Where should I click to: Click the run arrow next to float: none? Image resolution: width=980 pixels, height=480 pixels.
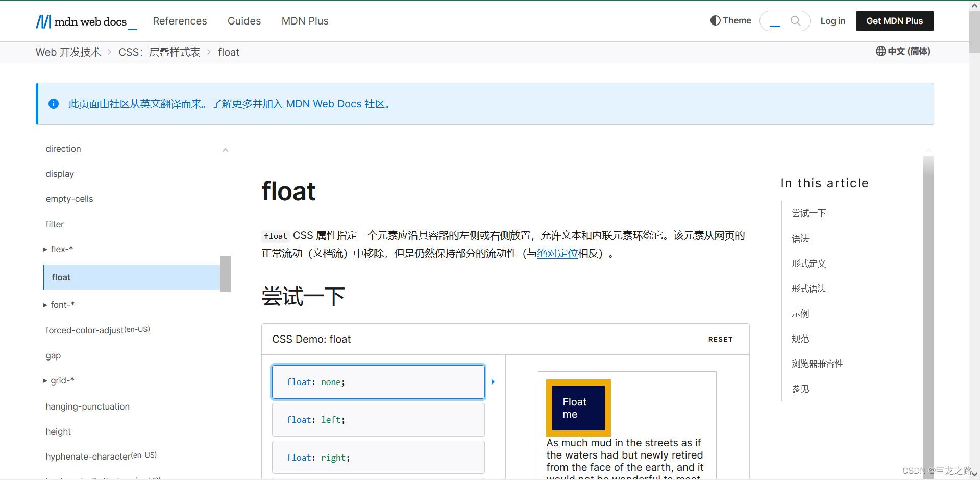[493, 381]
